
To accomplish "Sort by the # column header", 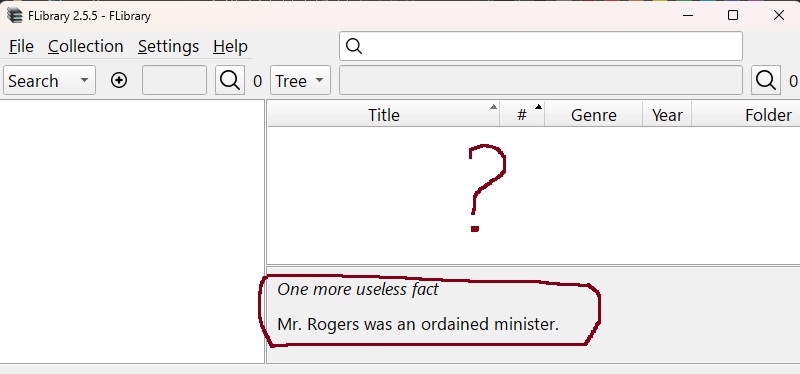I will point(522,114).
